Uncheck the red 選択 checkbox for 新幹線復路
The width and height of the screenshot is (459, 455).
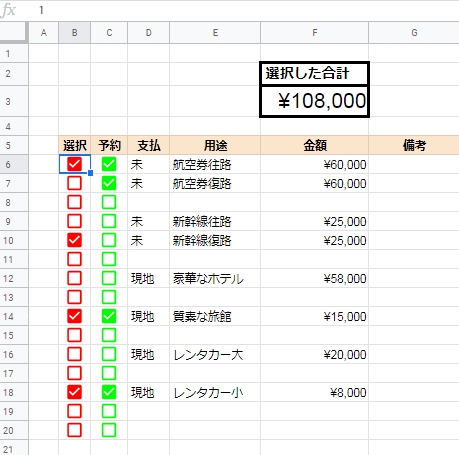coord(74,240)
